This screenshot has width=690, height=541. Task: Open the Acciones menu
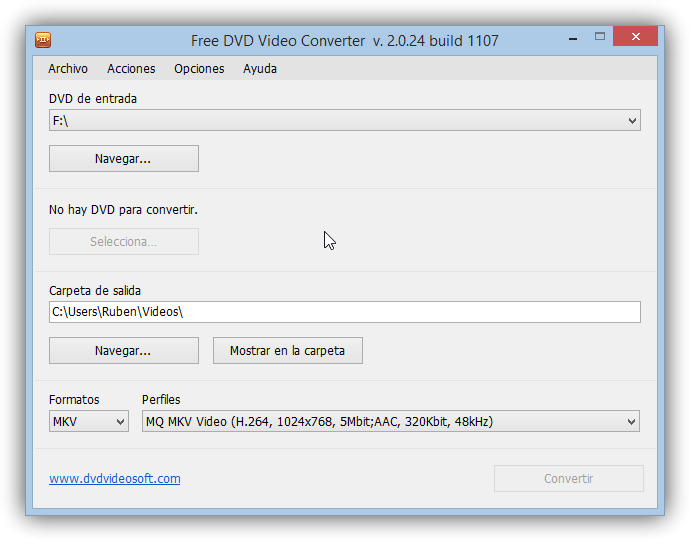[x=131, y=69]
